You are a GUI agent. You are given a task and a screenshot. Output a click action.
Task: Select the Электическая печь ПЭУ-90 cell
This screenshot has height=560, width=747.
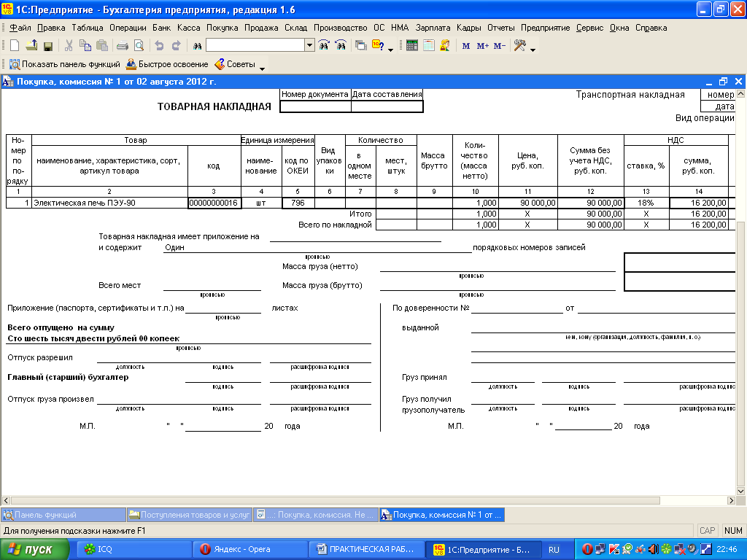[109, 203]
